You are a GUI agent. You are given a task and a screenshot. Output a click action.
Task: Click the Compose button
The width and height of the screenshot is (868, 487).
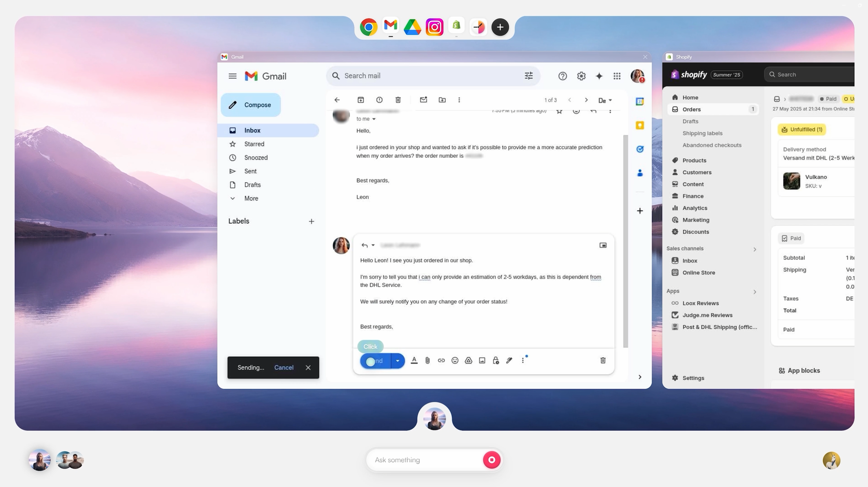click(x=251, y=105)
